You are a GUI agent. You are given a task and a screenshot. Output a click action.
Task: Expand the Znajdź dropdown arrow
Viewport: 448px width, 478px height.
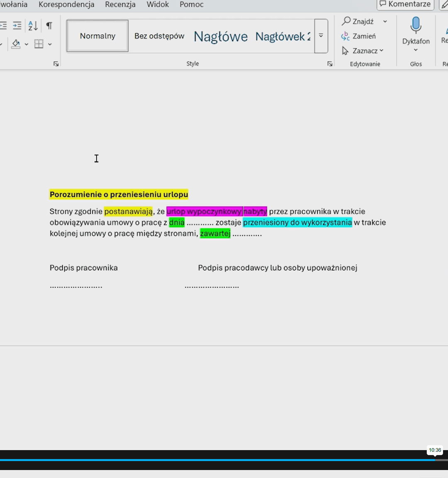385,21
